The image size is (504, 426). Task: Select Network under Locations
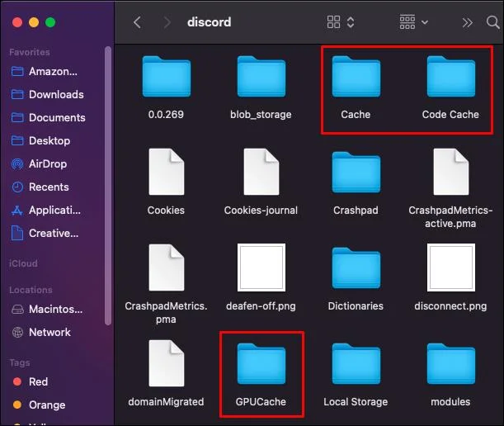pos(40,332)
